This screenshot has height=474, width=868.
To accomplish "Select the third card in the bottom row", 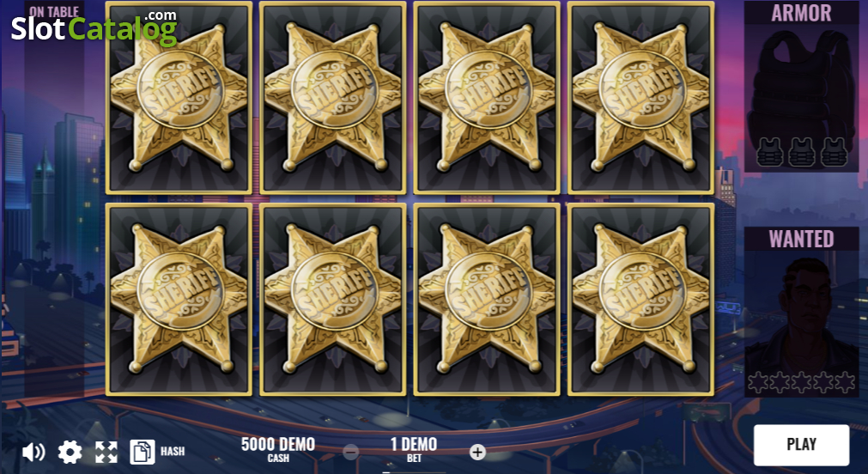I will (487, 299).
